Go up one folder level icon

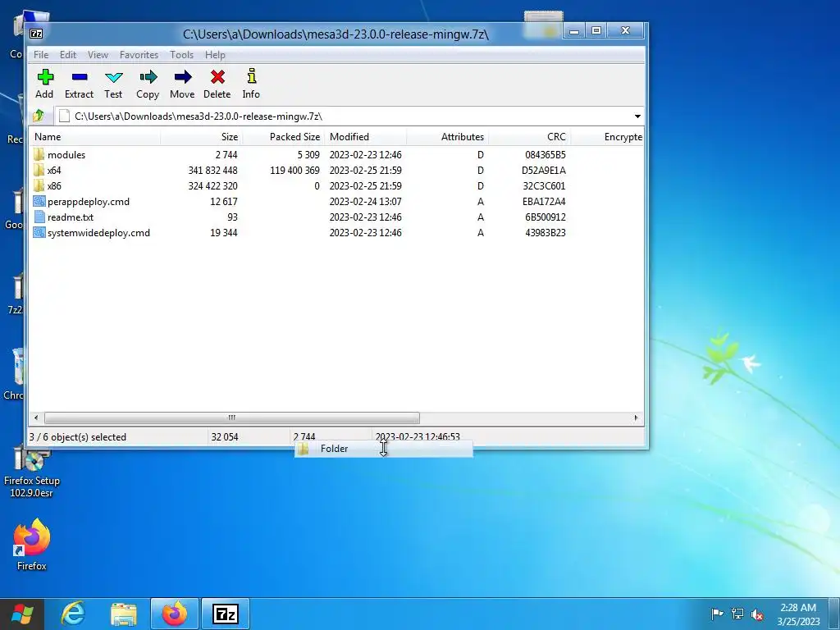pos(39,116)
